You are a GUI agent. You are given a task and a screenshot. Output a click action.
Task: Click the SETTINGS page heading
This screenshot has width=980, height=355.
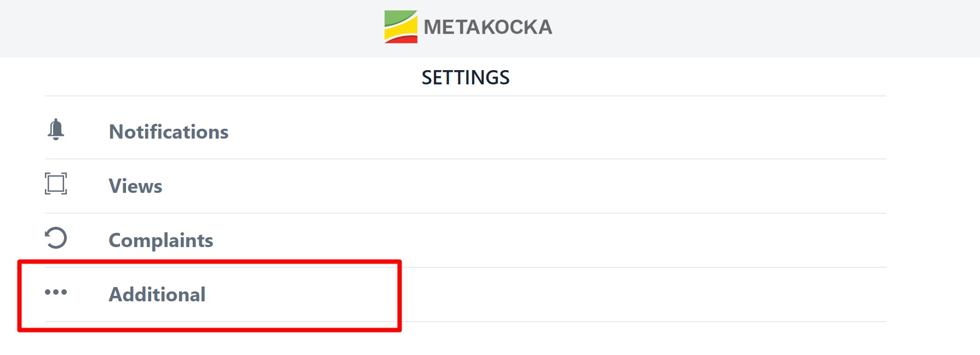(466, 78)
